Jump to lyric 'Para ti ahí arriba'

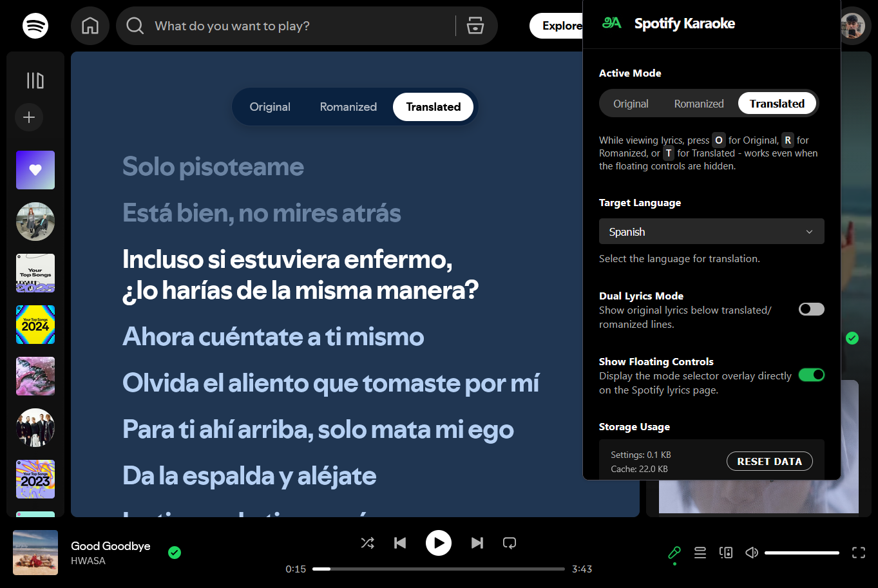(318, 430)
